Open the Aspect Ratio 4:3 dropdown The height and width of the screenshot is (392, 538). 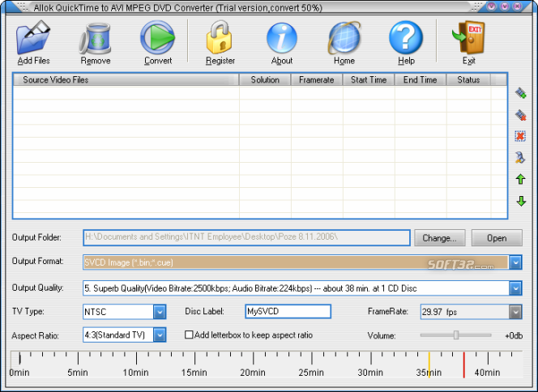pos(160,335)
